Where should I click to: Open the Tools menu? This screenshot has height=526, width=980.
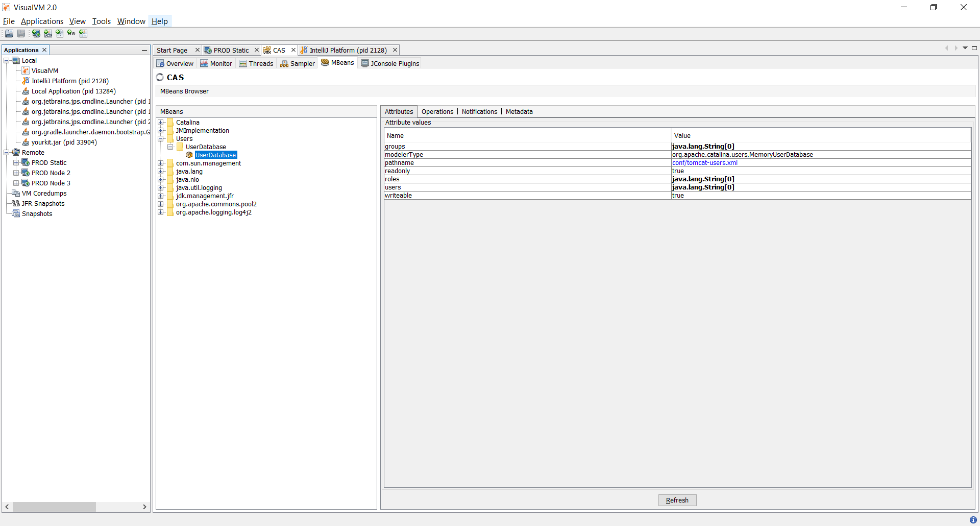coord(101,21)
